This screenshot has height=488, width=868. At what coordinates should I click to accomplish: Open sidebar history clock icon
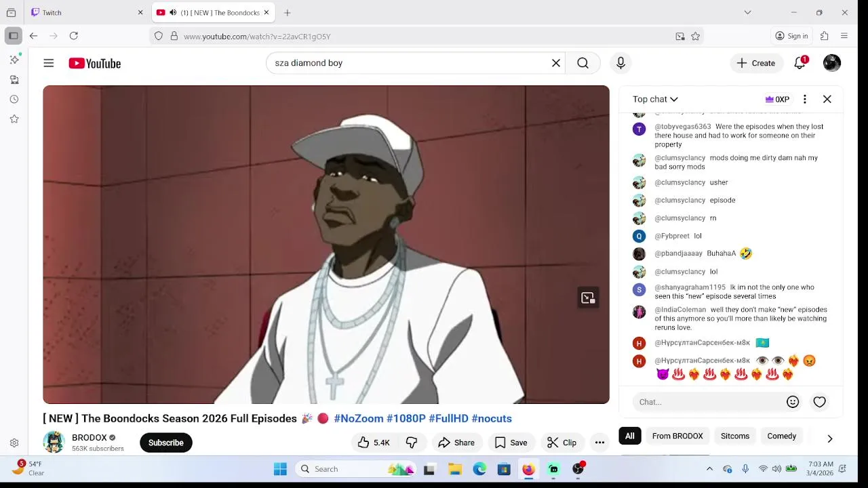point(14,99)
